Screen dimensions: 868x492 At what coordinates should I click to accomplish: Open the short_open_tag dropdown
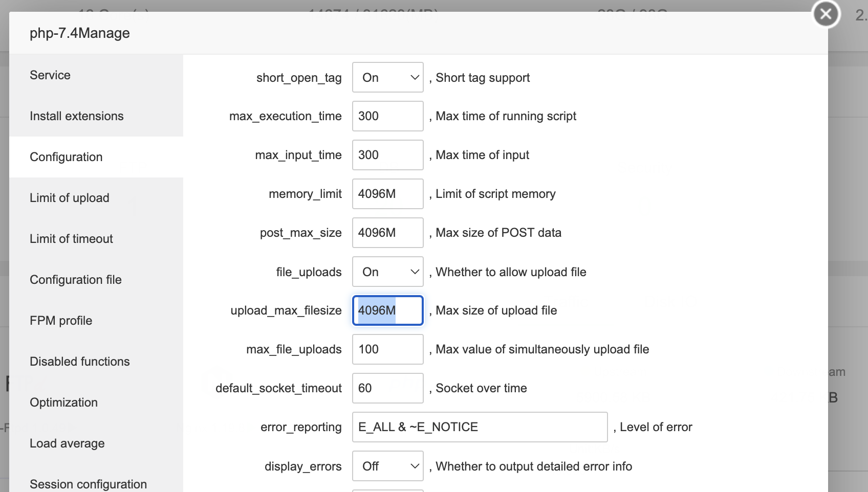387,78
